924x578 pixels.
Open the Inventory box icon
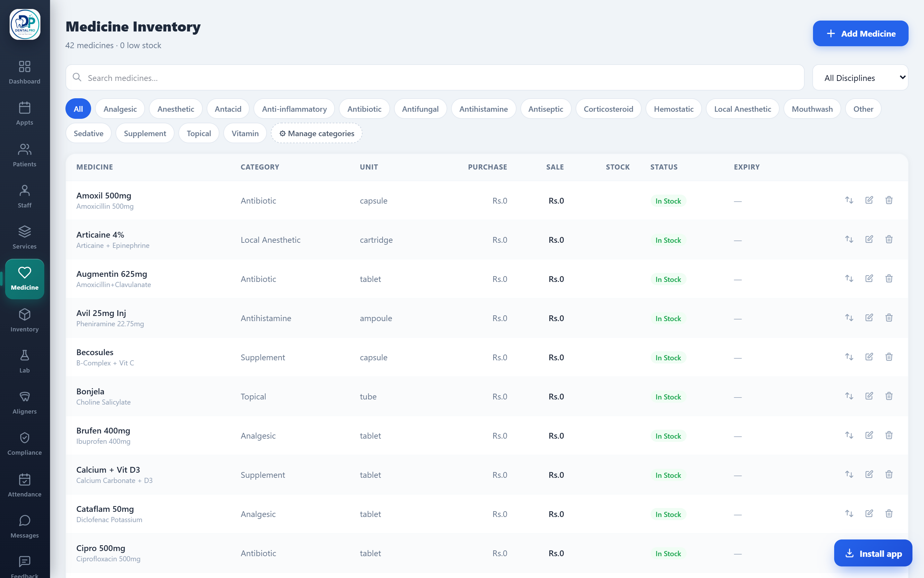pyautogui.click(x=24, y=314)
